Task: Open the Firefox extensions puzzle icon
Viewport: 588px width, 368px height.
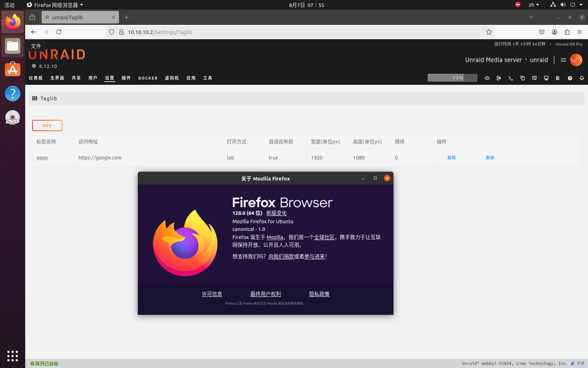Action: coord(567,32)
